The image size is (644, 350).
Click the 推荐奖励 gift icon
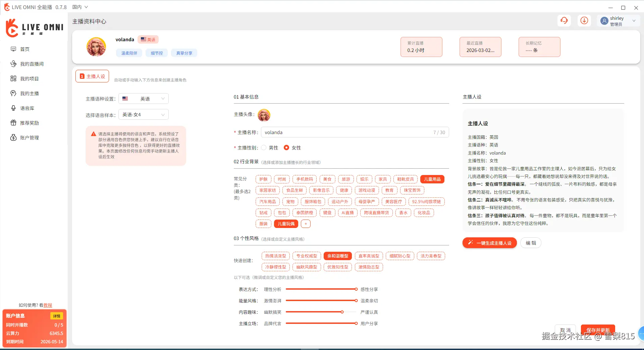pyautogui.click(x=13, y=123)
